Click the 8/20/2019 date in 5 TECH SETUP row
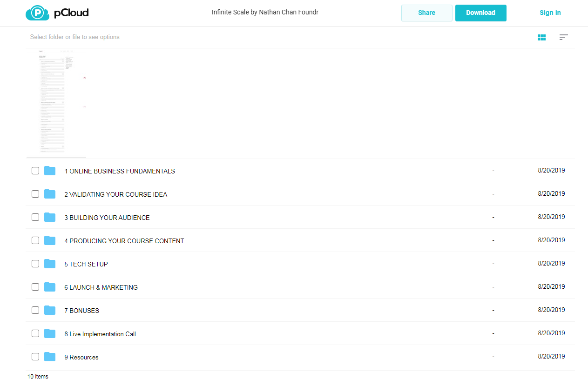The height and width of the screenshot is (385, 588). (551, 263)
